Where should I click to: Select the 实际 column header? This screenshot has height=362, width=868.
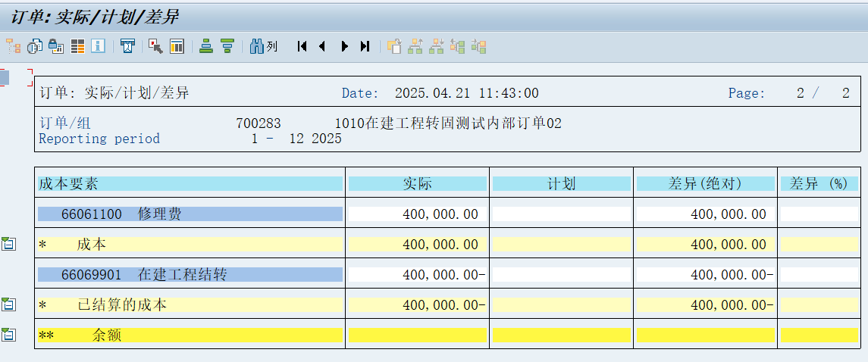(x=418, y=184)
